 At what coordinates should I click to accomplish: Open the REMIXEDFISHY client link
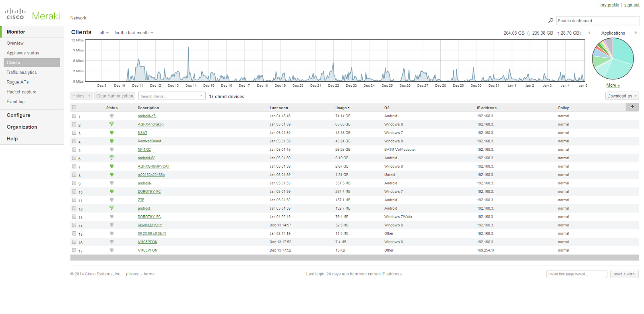tap(150, 225)
